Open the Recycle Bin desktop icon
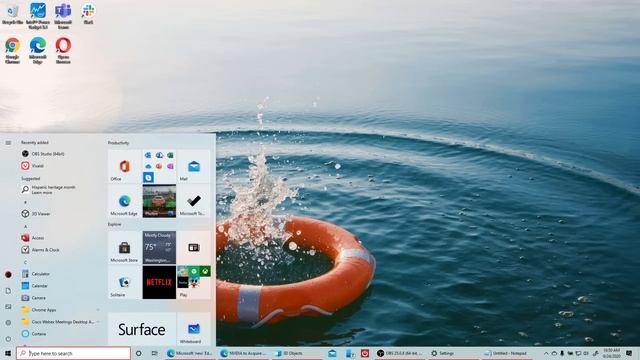Viewport: 640px width, 360px height. click(13, 15)
